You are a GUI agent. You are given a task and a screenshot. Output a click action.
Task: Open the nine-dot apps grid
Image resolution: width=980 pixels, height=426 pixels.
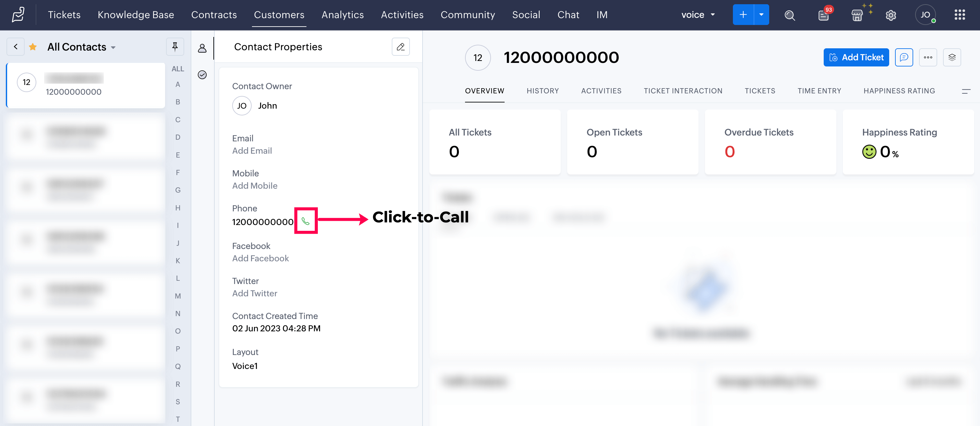[960, 15]
